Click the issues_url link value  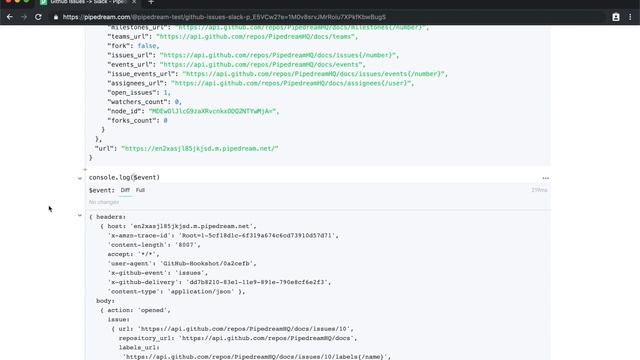[x=278, y=55]
